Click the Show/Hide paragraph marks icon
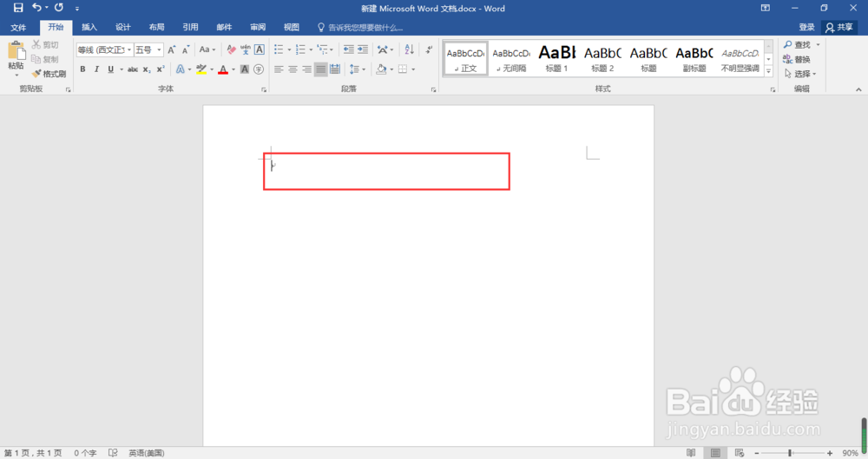Viewport: 868px width, 459px height. click(429, 49)
